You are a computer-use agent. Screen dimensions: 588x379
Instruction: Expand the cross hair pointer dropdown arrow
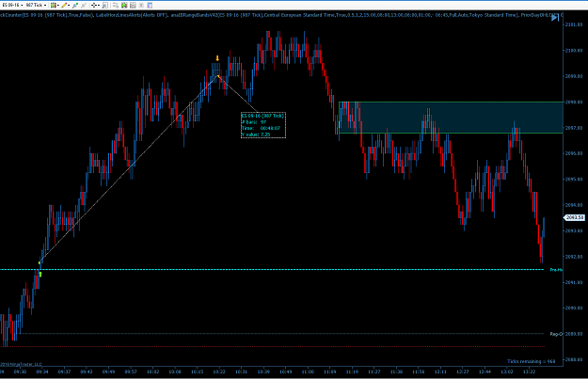tap(99, 6)
